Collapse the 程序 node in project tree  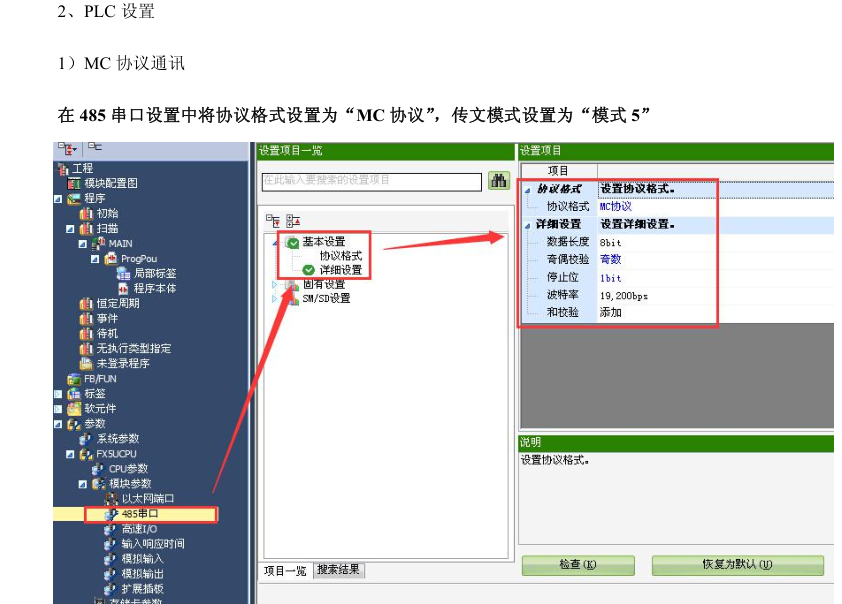point(58,198)
